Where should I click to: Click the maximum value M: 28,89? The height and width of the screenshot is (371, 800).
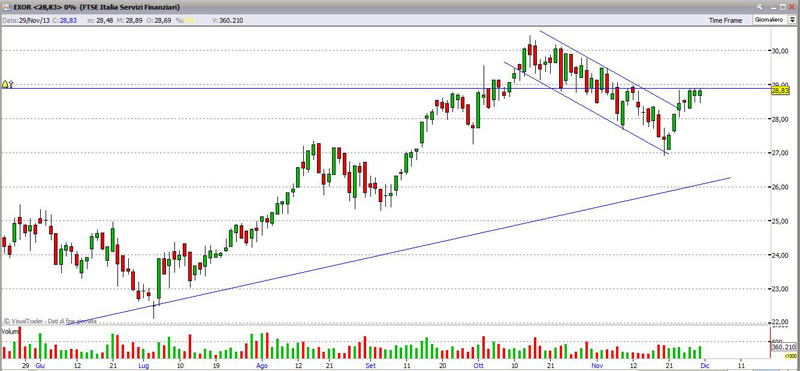point(130,20)
